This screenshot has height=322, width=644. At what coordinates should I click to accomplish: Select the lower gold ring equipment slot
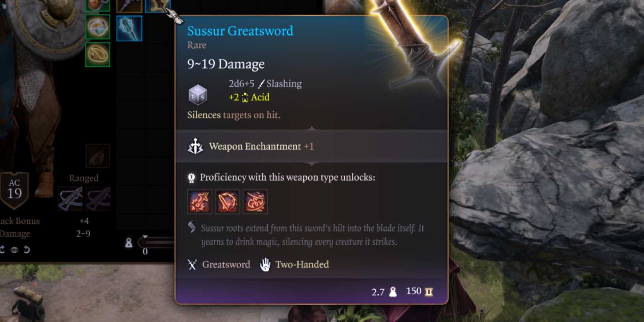point(98,55)
